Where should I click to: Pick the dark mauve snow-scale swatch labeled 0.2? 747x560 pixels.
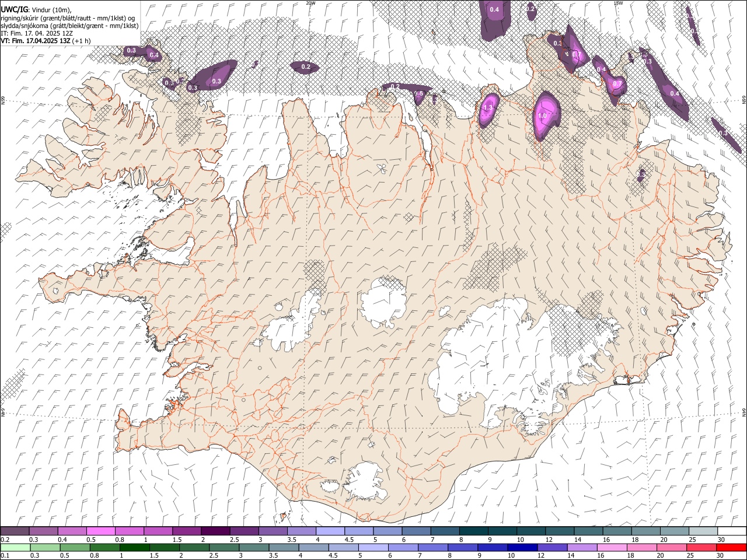[15, 531]
